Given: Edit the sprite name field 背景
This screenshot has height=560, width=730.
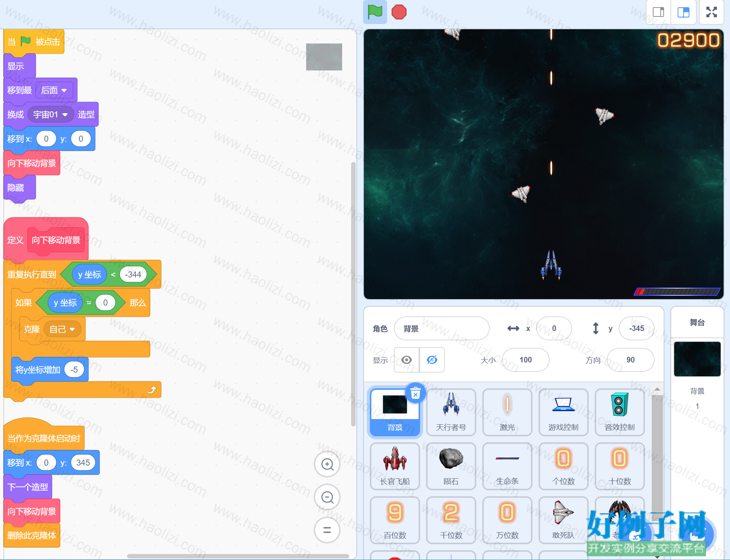Looking at the screenshot, I should [x=441, y=328].
